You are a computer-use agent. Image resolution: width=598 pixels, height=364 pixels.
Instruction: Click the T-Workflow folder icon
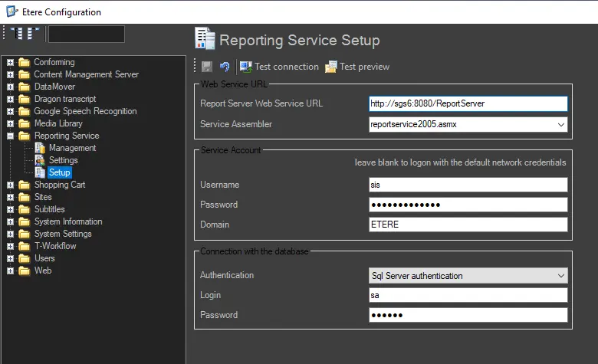click(x=25, y=246)
